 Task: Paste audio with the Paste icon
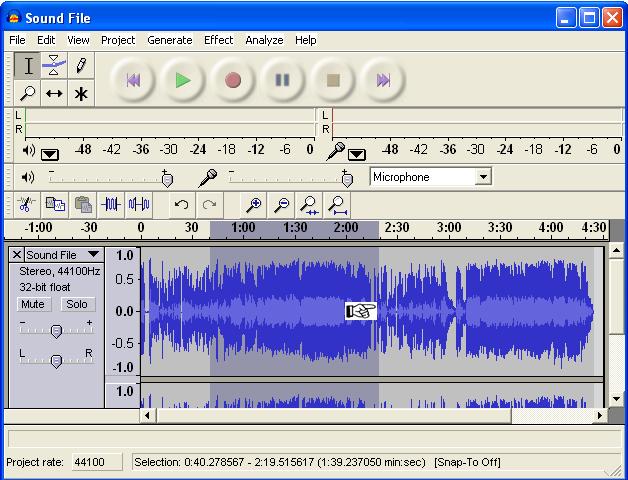click(83, 205)
